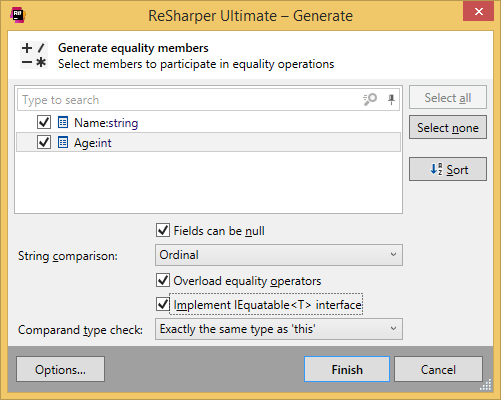The height and width of the screenshot is (400, 501).
Task: Sort the members with Sort button
Action: click(448, 169)
